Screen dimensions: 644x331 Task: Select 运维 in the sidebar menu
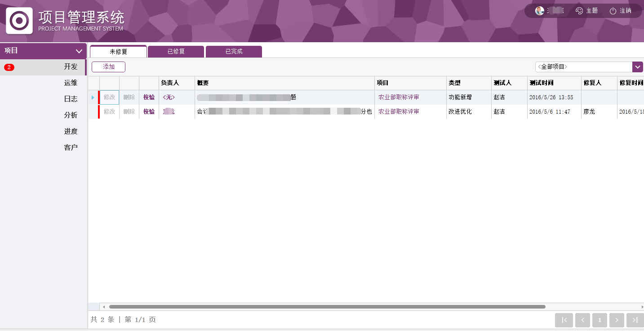click(71, 83)
